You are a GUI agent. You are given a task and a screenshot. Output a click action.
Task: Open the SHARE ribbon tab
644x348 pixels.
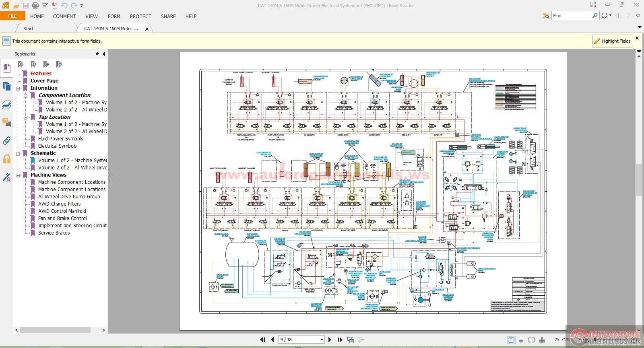168,16
